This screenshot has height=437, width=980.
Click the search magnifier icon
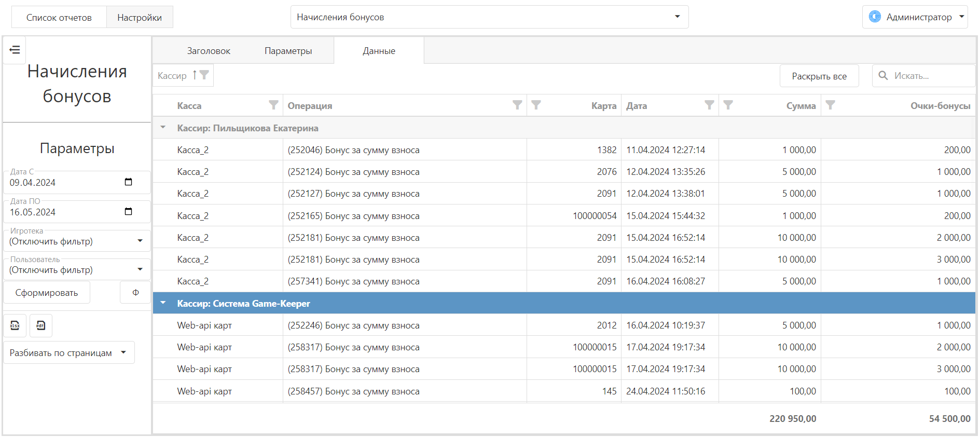[x=883, y=76]
